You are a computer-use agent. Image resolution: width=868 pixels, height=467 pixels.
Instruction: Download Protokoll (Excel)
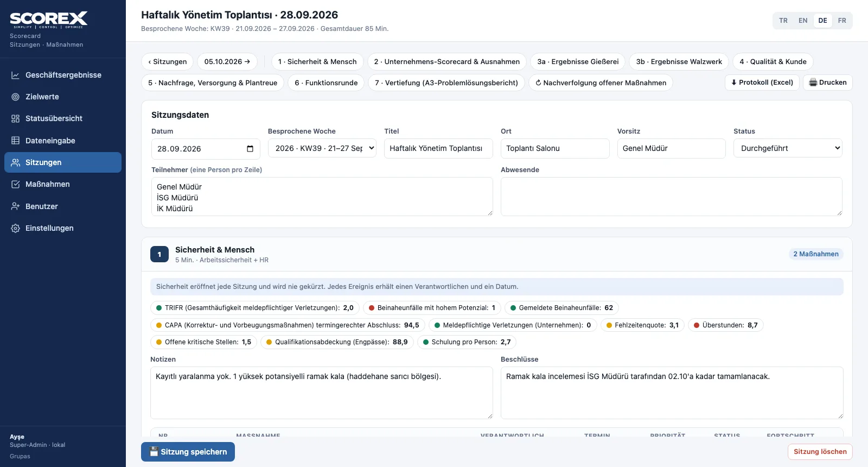[762, 83]
